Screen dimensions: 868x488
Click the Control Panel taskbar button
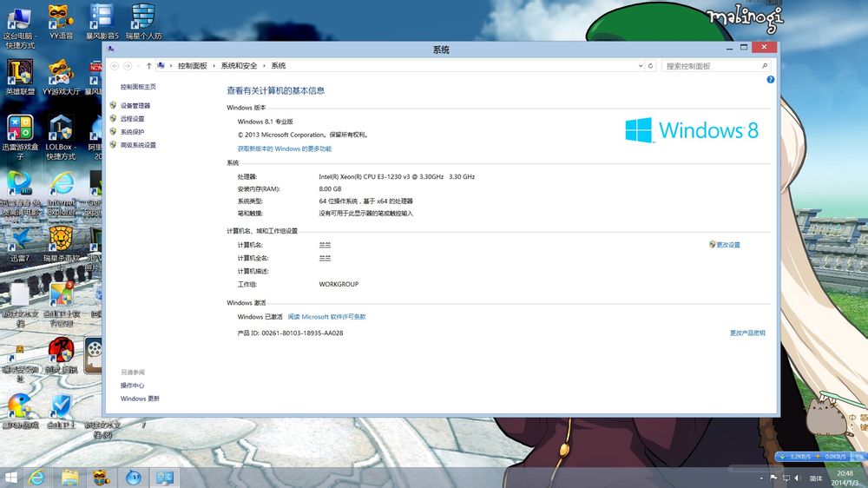pos(164,478)
